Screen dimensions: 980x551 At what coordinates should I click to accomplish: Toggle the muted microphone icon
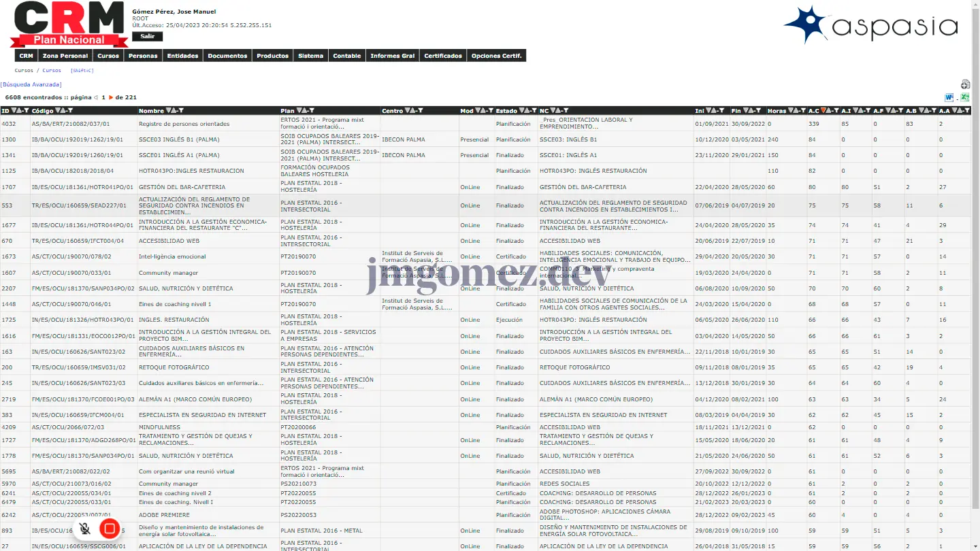[x=85, y=529]
